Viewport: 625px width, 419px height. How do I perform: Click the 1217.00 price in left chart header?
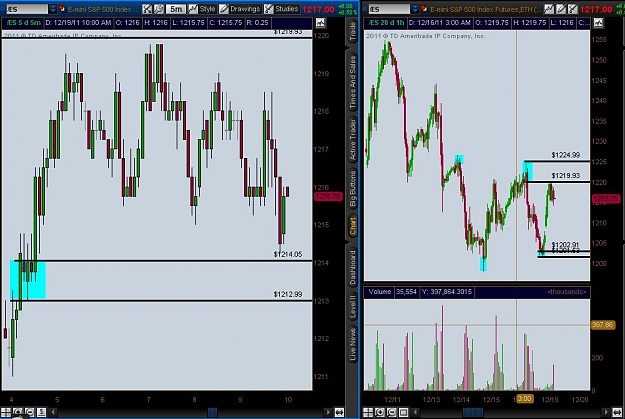(x=318, y=9)
